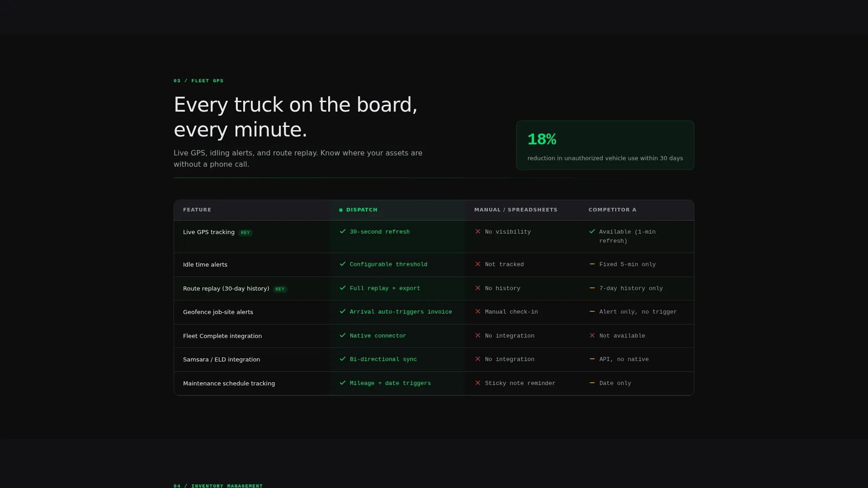Viewport: 868px width, 488px height.
Task: Click the orange dash beside 7-day history only
Action: tap(592, 288)
